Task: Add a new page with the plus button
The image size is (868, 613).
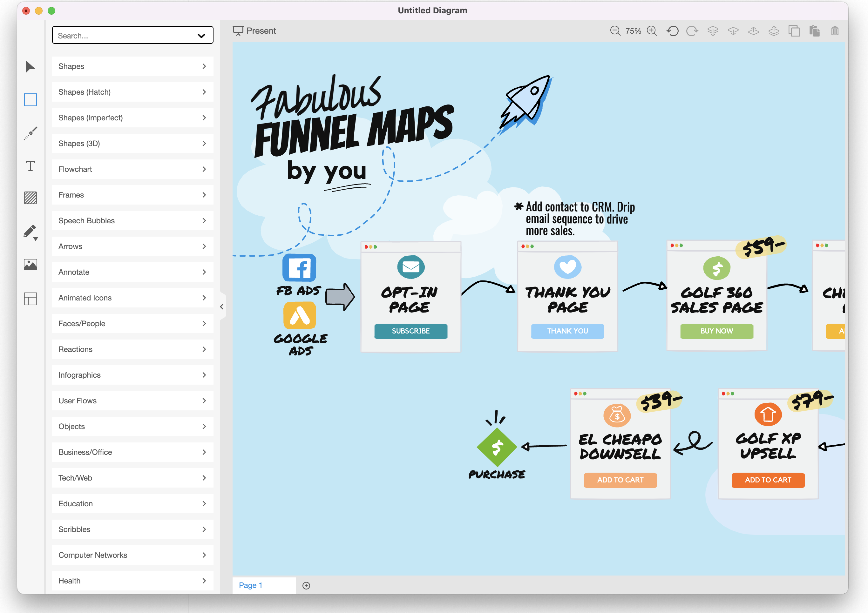Action: [306, 585]
